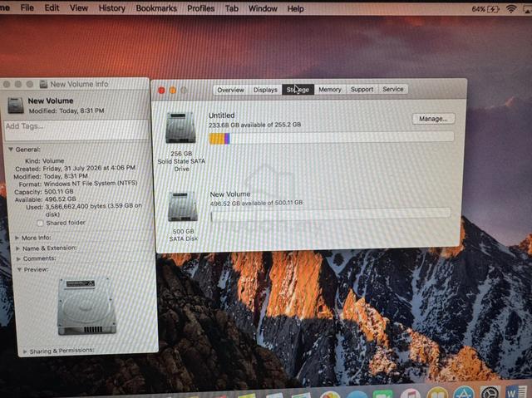Expand the Comments section
Image resolution: width=532 pixels, height=398 pixels.
pyautogui.click(x=18, y=258)
